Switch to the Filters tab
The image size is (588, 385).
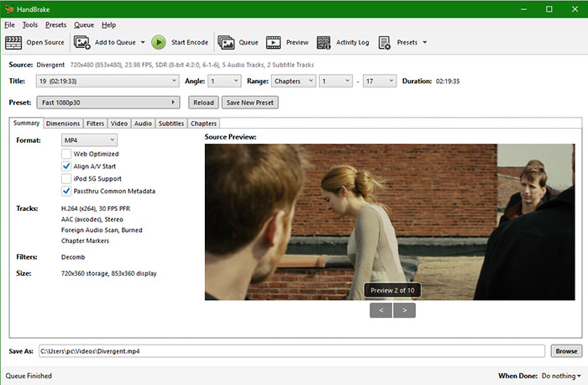pyautogui.click(x=95, y=124)
